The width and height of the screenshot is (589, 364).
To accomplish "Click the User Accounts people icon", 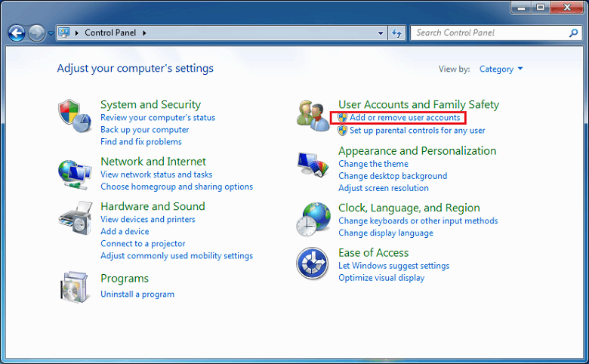I will tap(312, 116).
